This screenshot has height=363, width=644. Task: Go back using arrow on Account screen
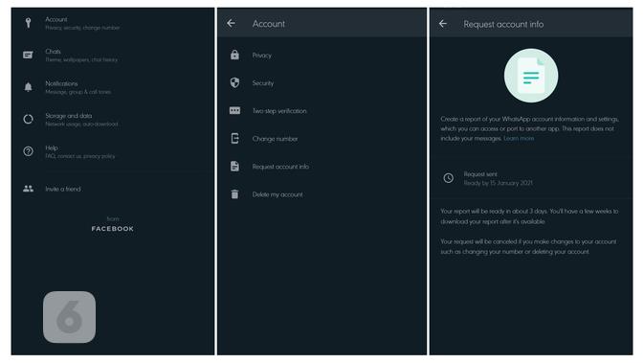point(232,23)
